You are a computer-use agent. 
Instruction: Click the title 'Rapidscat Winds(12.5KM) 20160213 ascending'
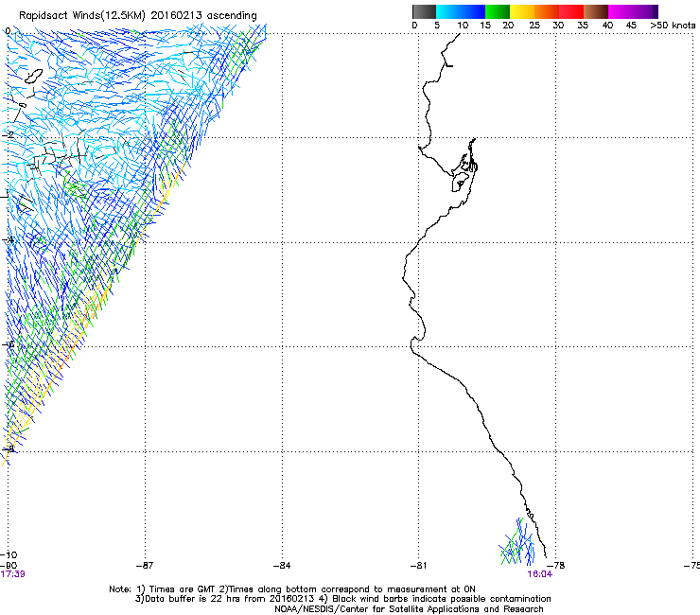[x=138, y=16]
